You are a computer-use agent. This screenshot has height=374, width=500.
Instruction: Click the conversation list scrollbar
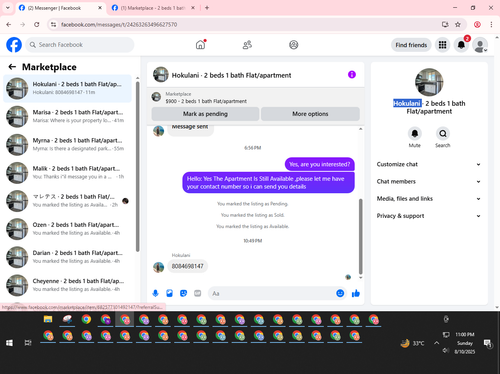click(x=137, y=166)
